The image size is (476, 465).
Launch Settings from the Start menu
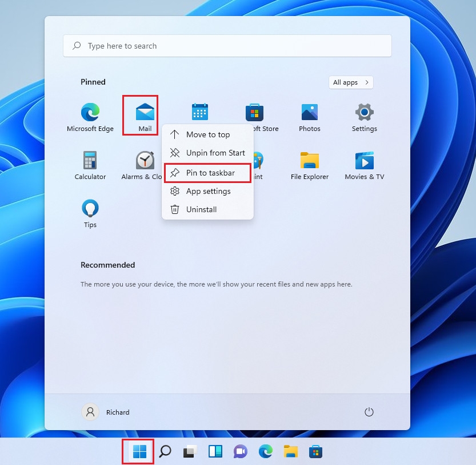tap(364, 112)
